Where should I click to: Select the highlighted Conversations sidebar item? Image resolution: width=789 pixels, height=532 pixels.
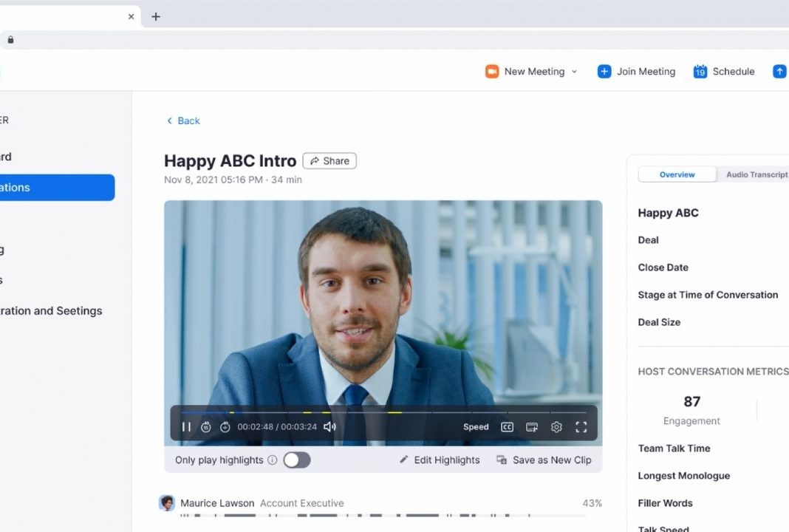pos(58,187)
